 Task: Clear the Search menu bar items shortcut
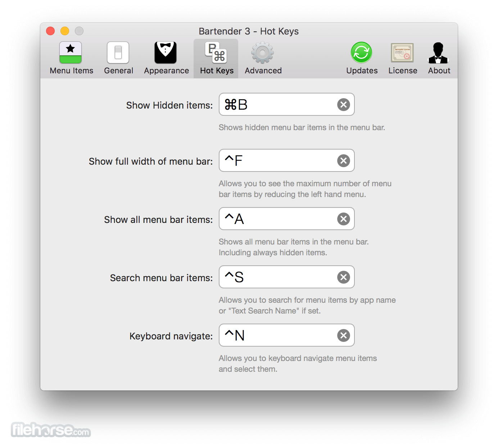344,277
